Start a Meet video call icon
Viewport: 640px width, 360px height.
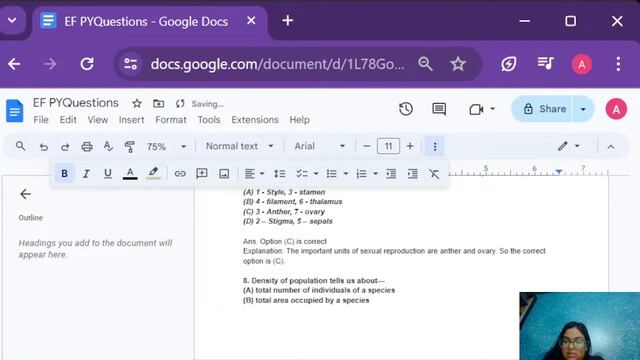[476, 109]
